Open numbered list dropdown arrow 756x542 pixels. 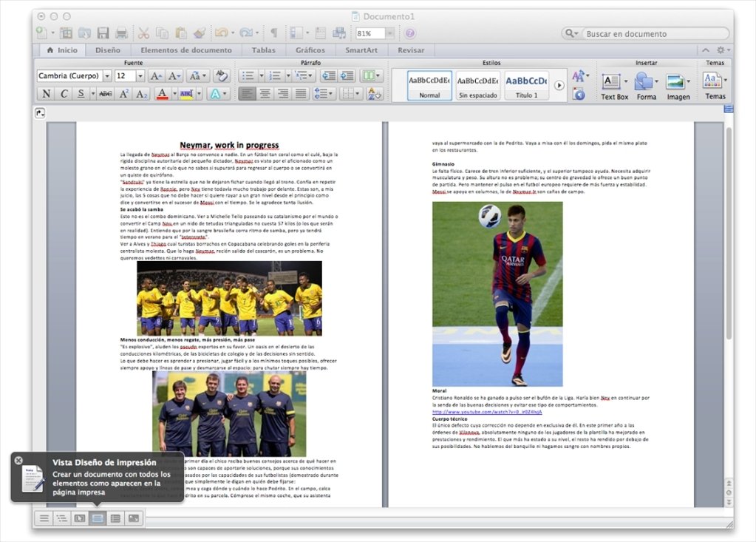tap(288, 75)
